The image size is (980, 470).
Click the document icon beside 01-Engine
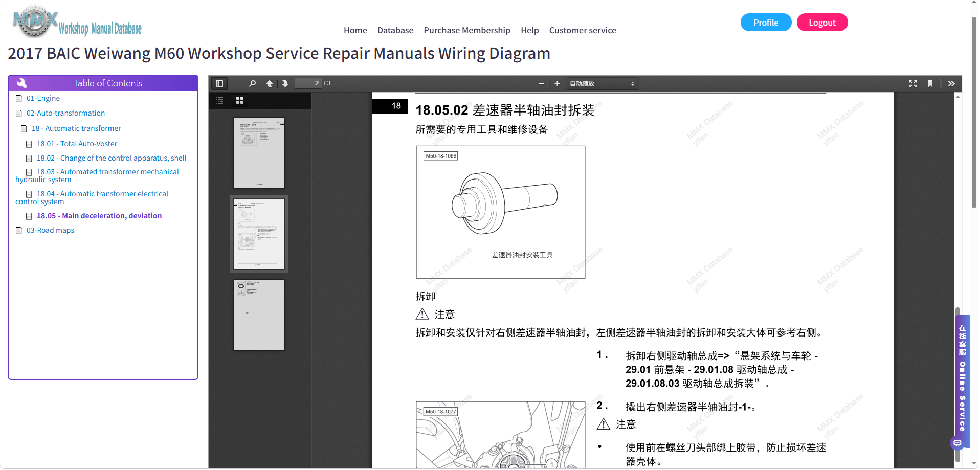pyautogui.click(x=19, y=99)
